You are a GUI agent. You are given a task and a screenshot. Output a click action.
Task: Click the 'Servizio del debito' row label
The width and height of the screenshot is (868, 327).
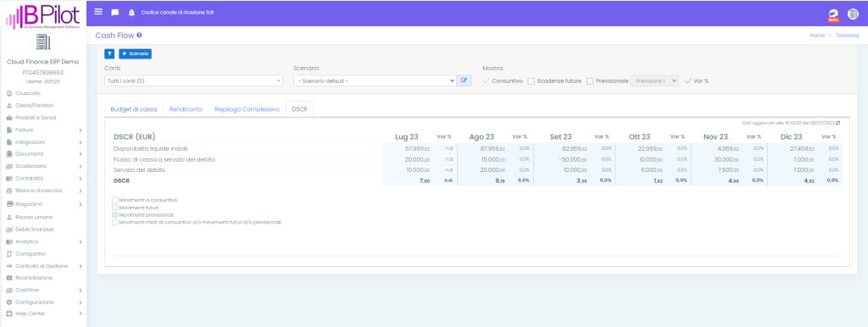coord(140,170)
